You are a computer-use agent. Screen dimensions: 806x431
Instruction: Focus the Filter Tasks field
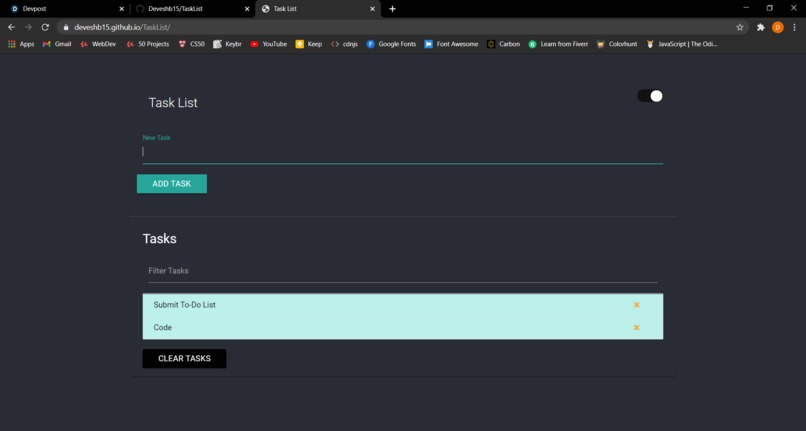pyautogui.click(x=402, y=271)
